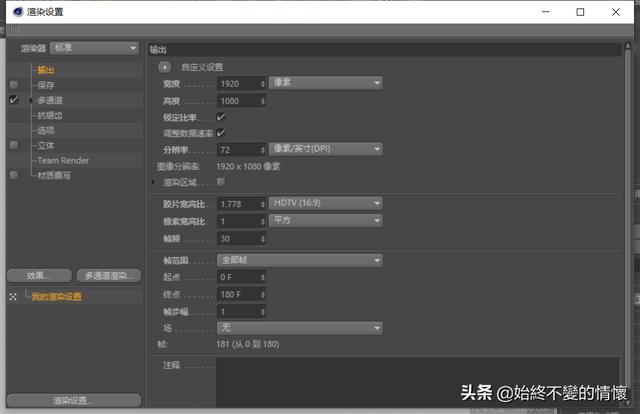The width and height of the screenshot is (640, 414).
Task: Select 选项 in the settings list
Action: pos(46,130)
